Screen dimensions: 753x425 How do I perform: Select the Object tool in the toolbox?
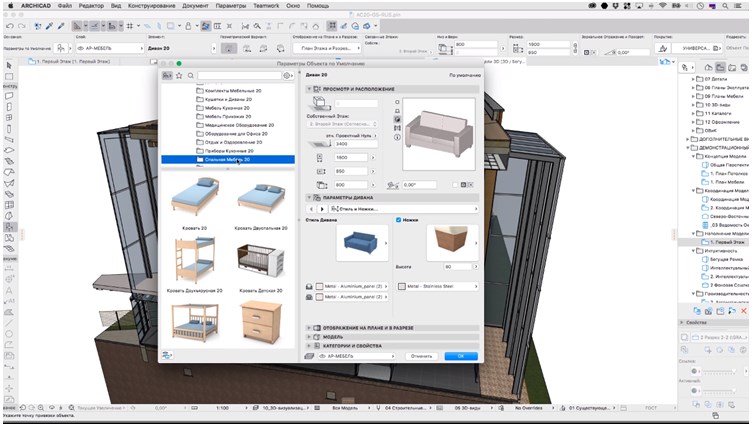(9, 227)
